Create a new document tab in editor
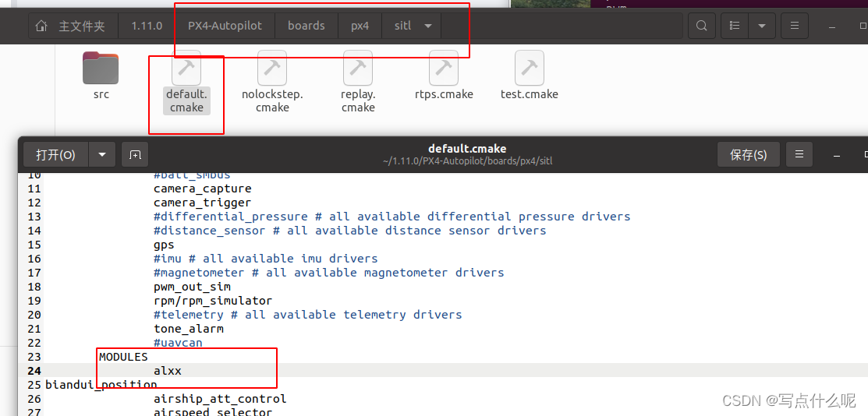The width and height of the screenshot is (868, 416). point(135,154)
